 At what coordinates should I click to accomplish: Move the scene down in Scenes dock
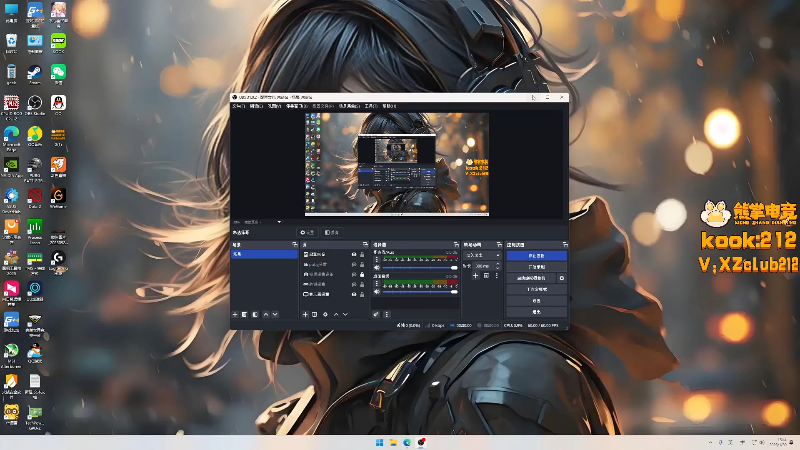point(275,314)
